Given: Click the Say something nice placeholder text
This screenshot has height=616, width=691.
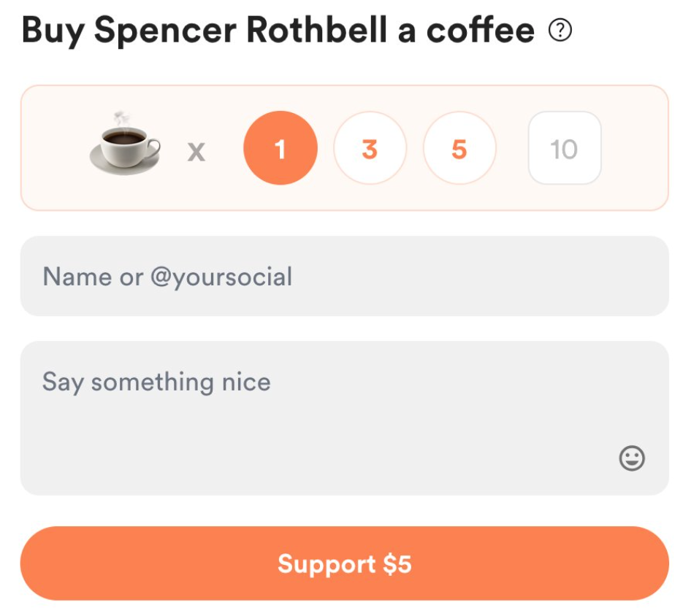Looking at the screenshot, I should tap(156, 382).
